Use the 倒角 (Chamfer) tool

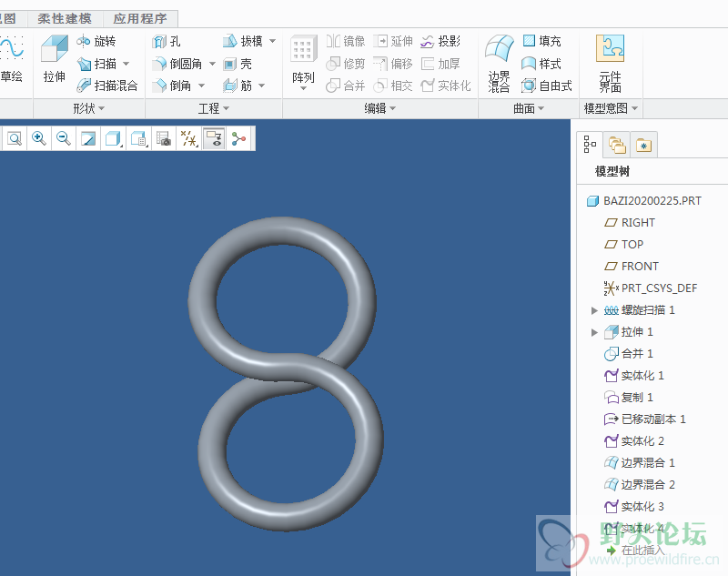click(x=172, y=86)
